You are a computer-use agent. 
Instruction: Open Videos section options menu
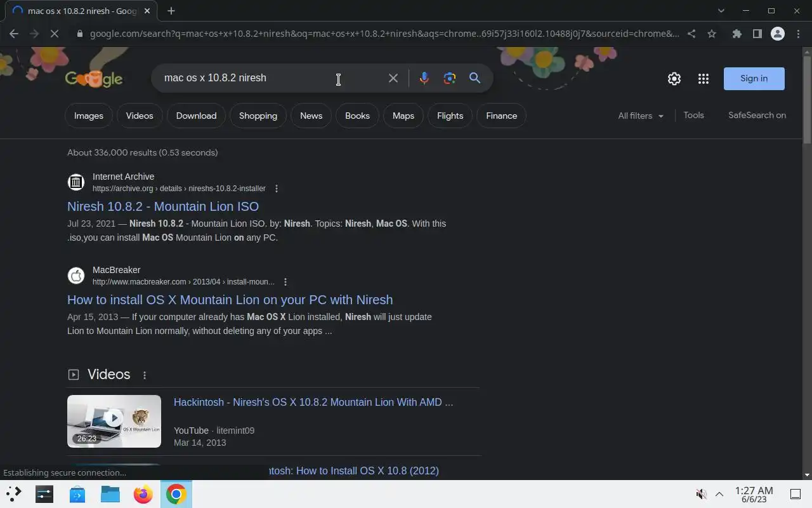point(145,375)
